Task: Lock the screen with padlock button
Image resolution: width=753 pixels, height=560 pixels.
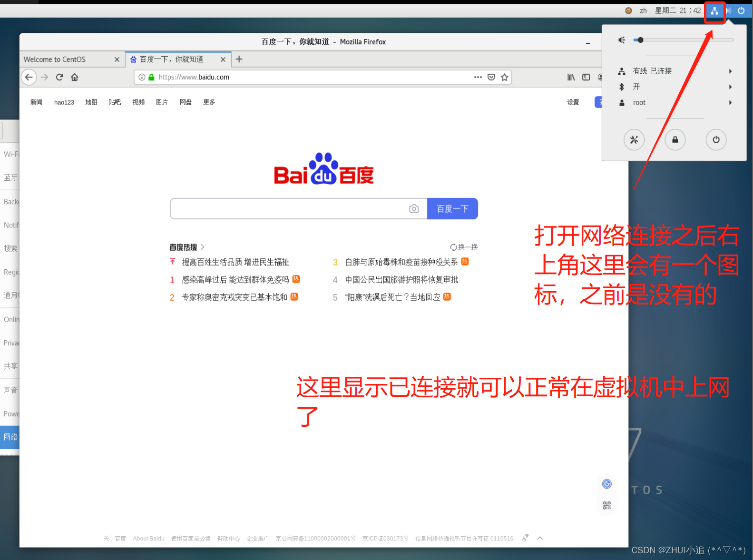Action: [675, 140]
